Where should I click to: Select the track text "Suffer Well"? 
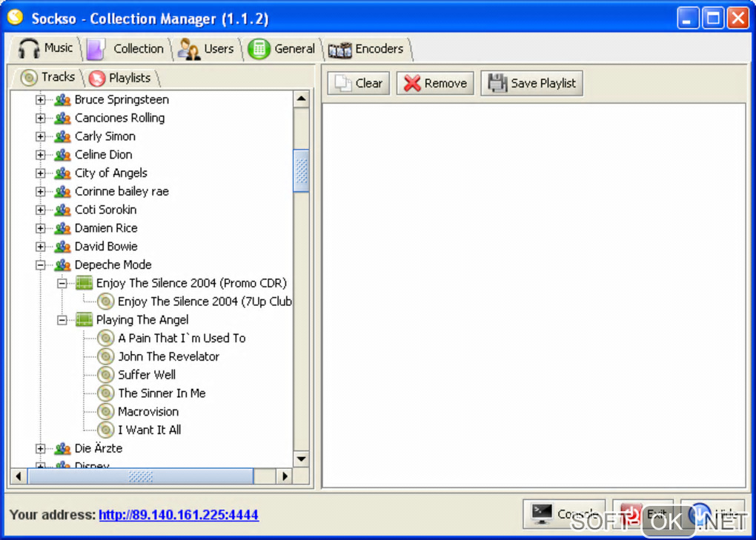[147, 375]
